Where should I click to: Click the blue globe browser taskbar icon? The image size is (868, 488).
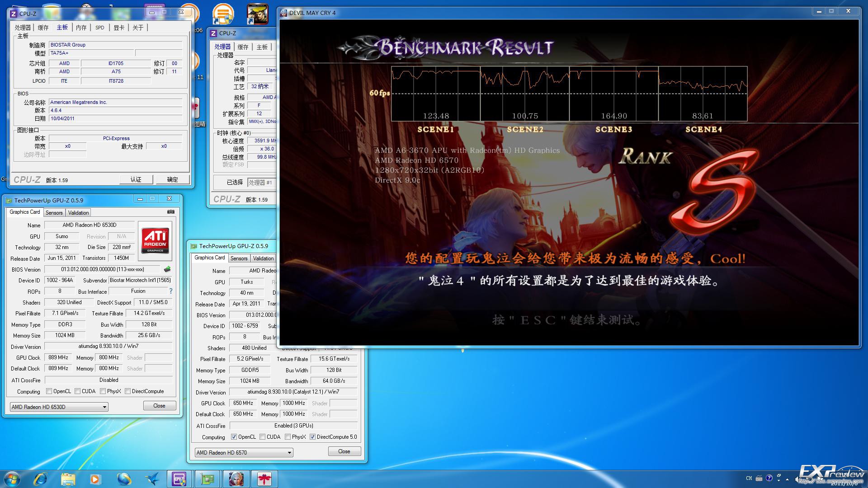(123, 479)
